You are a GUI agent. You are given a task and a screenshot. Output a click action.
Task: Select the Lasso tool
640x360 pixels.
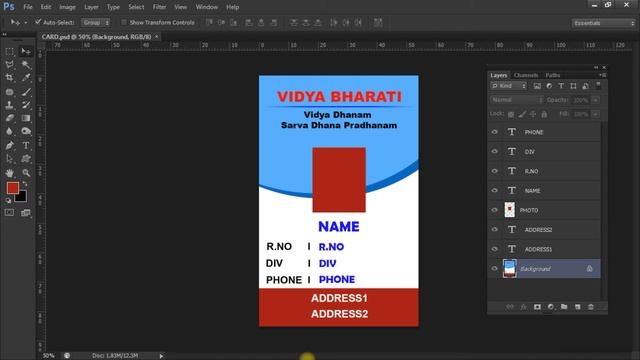click(x=9, y=64)
